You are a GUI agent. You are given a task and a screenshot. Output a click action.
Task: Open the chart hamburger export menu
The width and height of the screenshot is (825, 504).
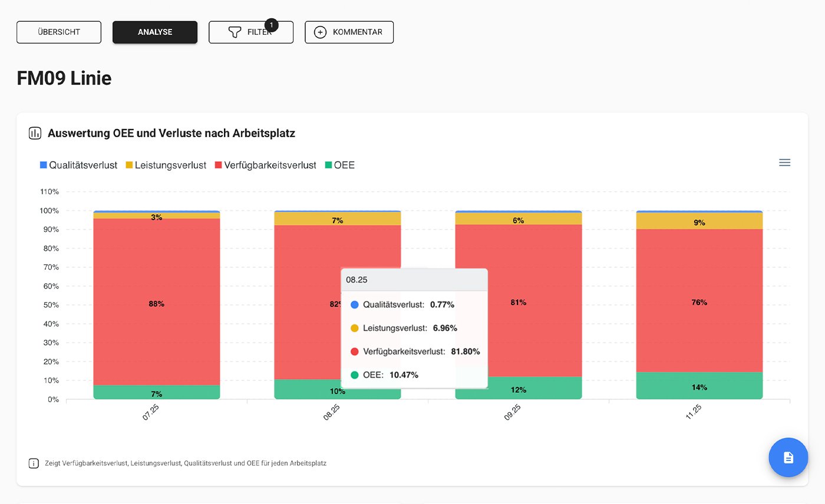coord(784,162)
